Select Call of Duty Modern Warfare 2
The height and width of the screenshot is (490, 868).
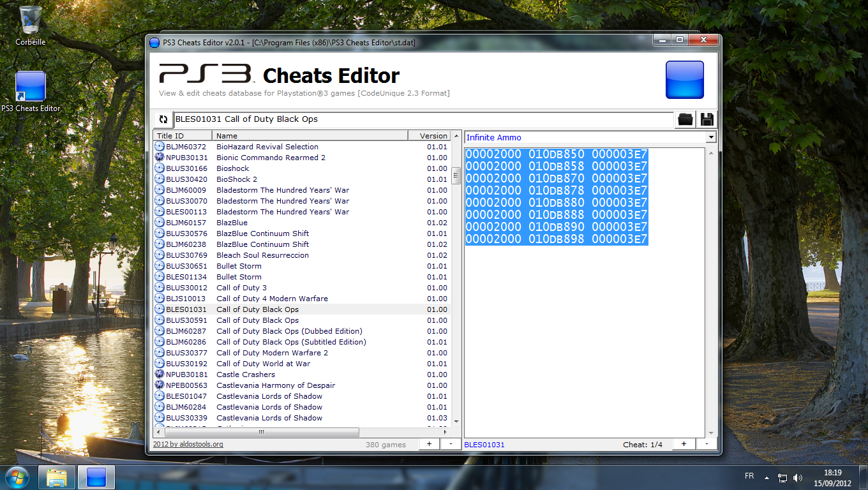[302, 353]
